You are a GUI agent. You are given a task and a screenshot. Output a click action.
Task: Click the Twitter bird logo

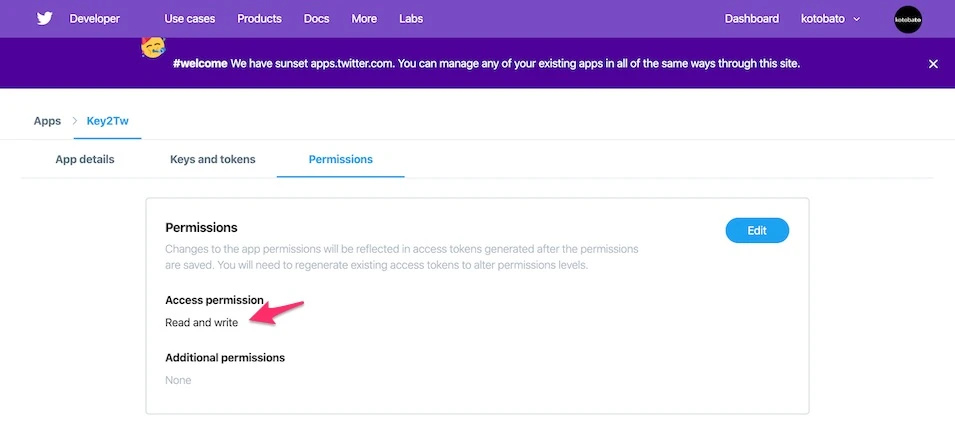44,19
